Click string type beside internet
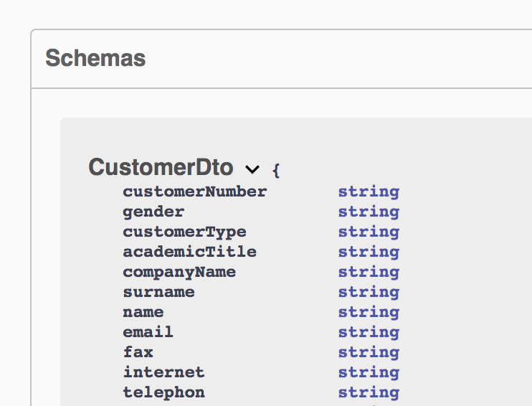This screenshot has height=406, width=532. [x=369, y=372]
